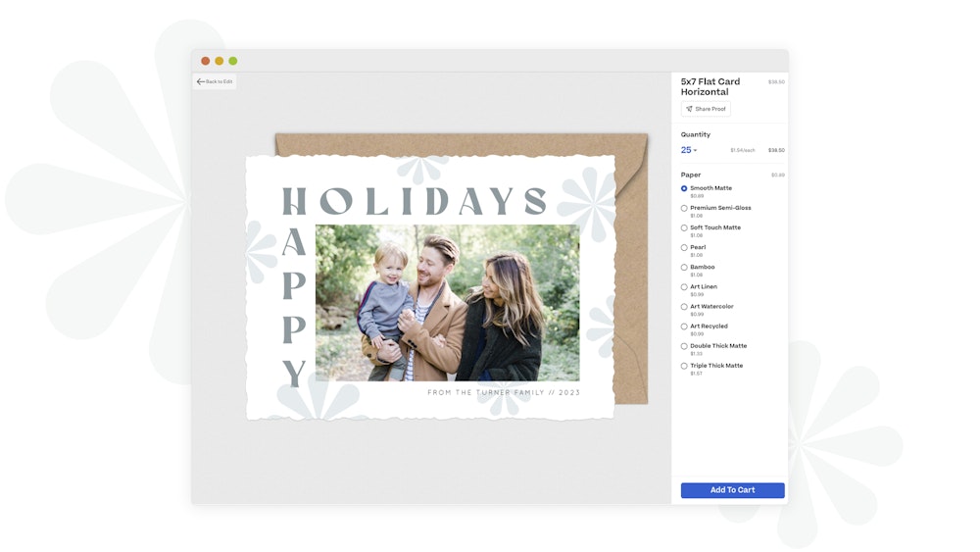
Task: Select Triple Thick Matte paper
Action: [x=684, y=366]
